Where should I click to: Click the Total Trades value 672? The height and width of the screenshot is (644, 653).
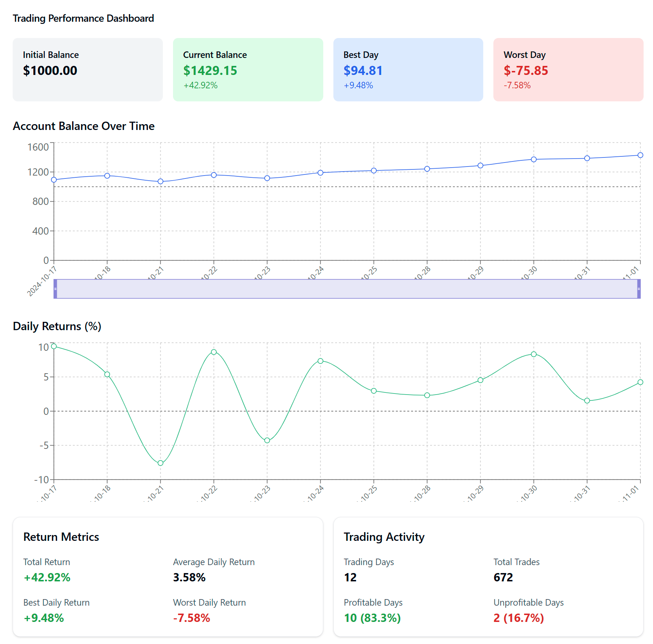[503, 577]
